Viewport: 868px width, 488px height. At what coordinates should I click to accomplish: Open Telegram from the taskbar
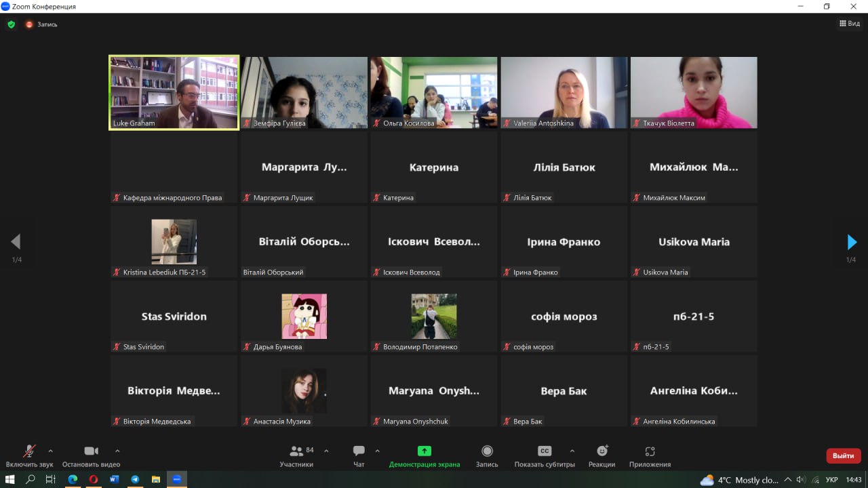(135, 479)
